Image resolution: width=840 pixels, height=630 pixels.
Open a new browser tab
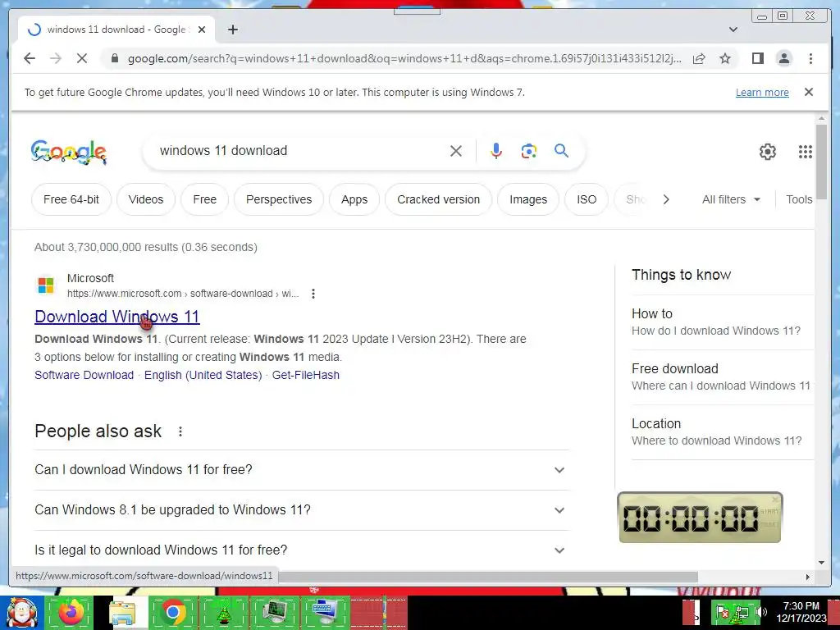tap(232, 30)
